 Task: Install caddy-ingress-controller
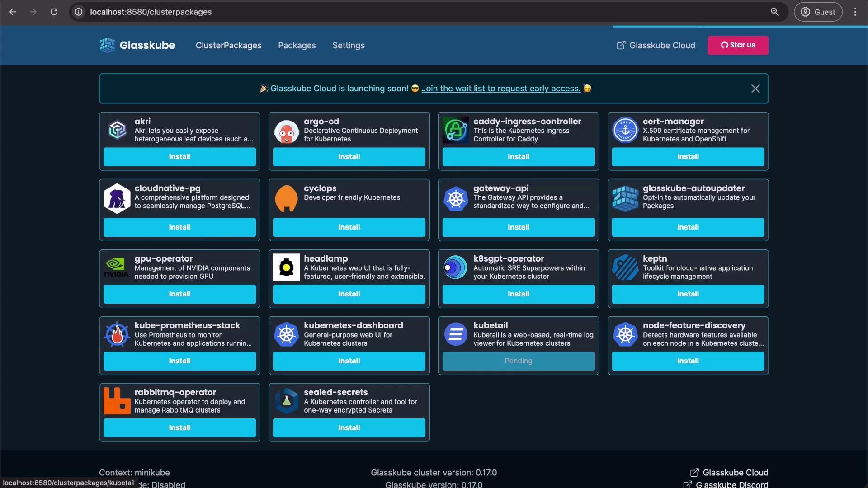tap(519, 157)
